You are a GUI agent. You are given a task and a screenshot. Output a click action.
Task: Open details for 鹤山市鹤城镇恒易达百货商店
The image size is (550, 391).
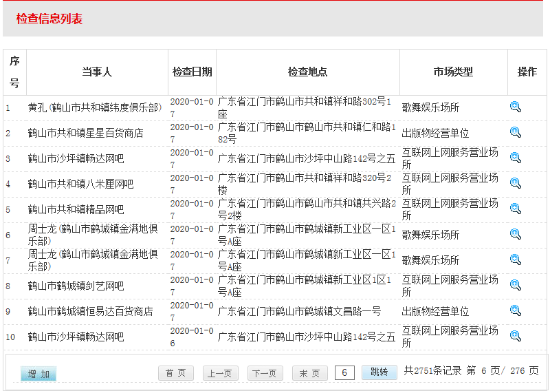click(515, 311)
